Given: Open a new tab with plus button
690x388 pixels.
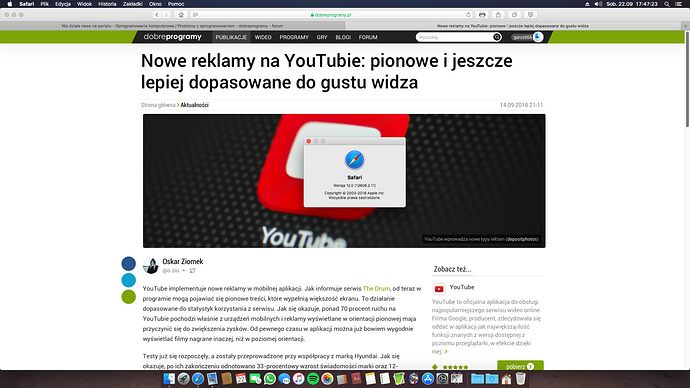Looking at the screenshot, I should [x=685, y=26].
